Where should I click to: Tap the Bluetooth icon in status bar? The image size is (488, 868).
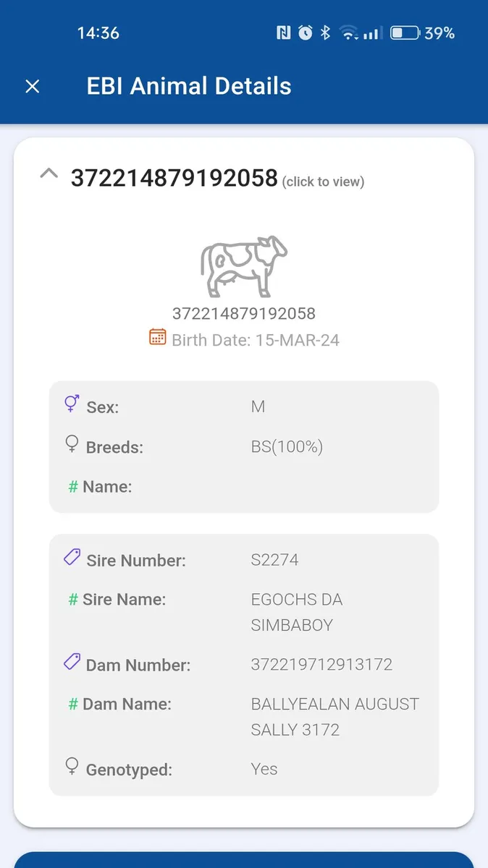326,33
